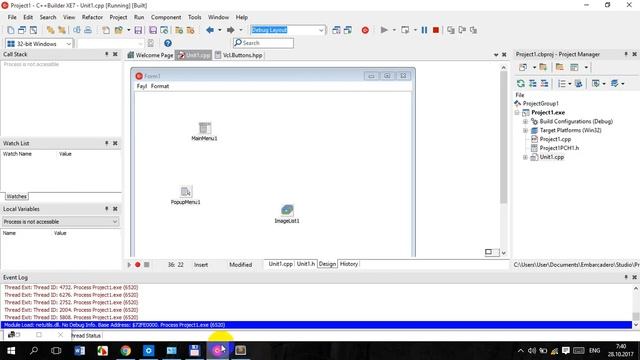640x360 pixels.
Task: Select Project1.cpp in Project Manager
Action: click(x=555, y=139)
